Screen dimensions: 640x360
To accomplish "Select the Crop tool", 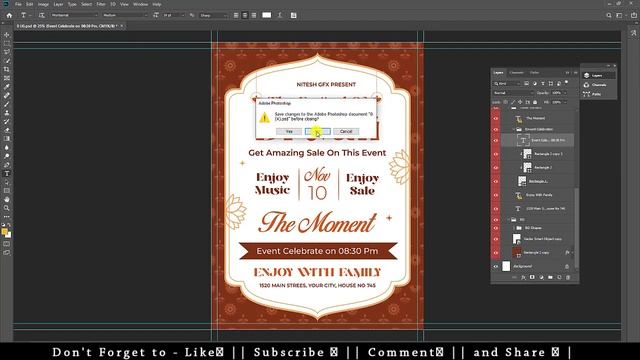I will pyautogui.click(x=7, y=69).
